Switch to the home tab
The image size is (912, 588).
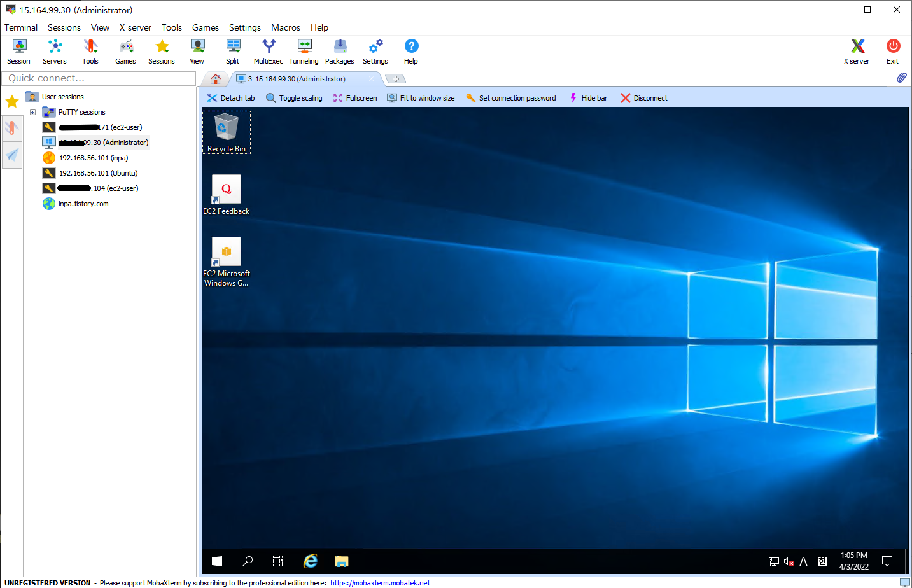pos(216,79)
